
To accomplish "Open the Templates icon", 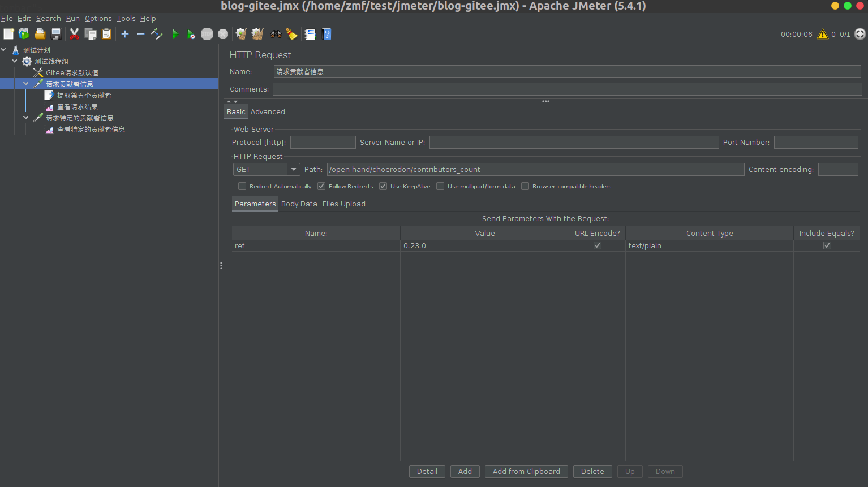I will tap(24, 34).
